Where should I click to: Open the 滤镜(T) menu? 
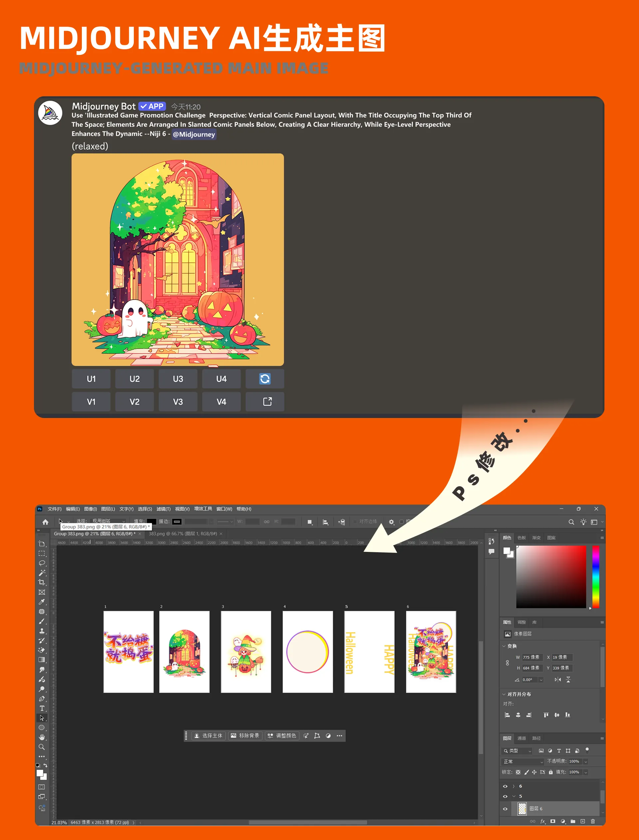(x=163, y=509)
